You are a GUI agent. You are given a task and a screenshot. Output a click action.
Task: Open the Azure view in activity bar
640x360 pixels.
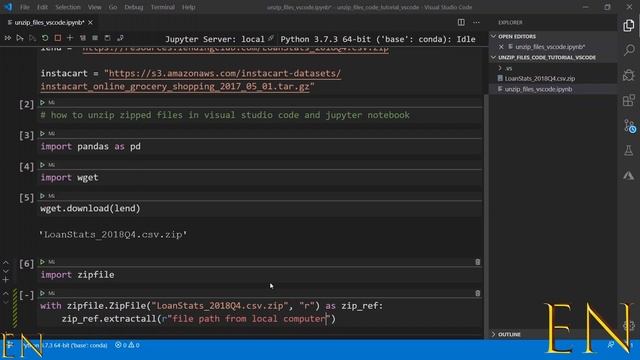pos(629,176)
